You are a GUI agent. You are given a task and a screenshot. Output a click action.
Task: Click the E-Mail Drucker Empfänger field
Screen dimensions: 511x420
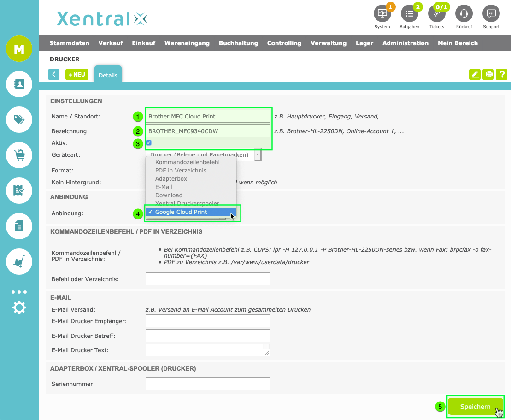[x=207, y=321]
